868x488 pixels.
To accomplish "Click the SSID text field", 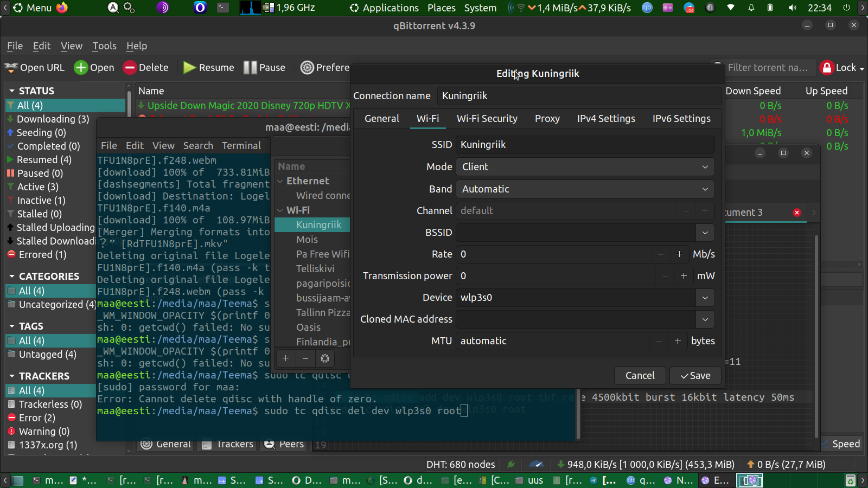I will [x=585, y=145].
